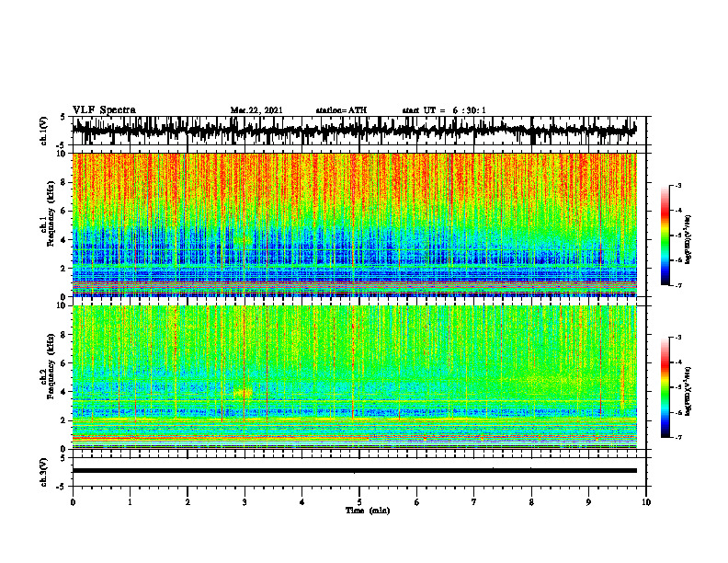Screen dimensions: 728x563
Task: Click the ch.2 frequency axis "2" tick label
Action: click(63, 420)
